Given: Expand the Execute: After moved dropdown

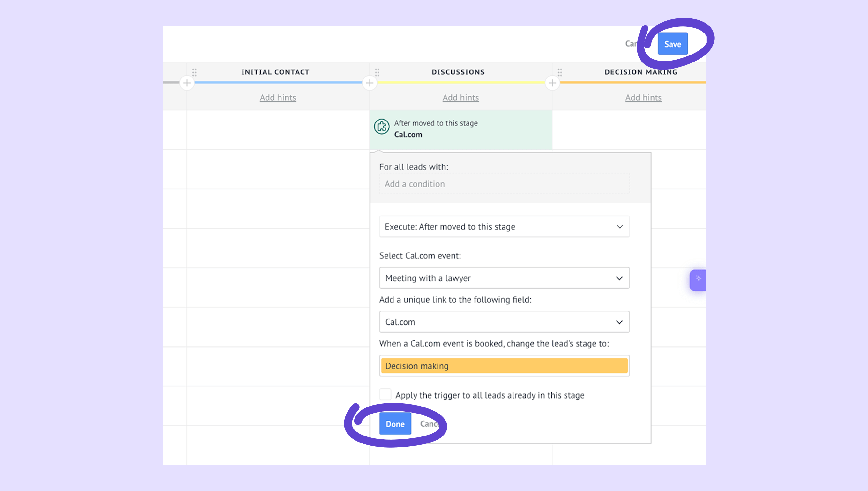Looking at the screenshot, I should pos(504,227).
